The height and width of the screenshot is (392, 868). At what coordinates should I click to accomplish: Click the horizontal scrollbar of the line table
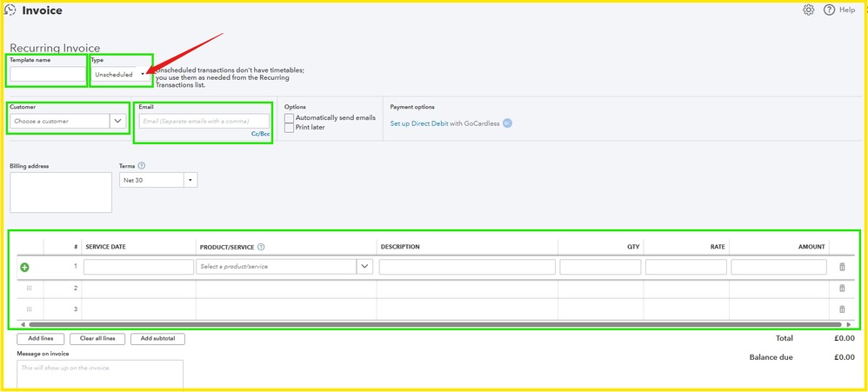[x=435, y=324]
